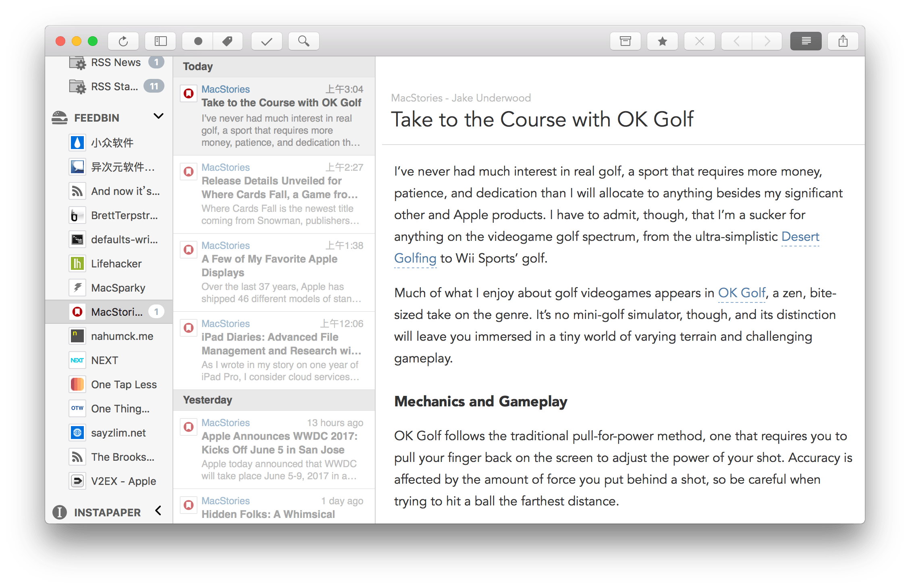This screenshot has width=910, height=588.
Task: Open article iPad Diaries: Advanced File Management
Action: coord(274,351)
